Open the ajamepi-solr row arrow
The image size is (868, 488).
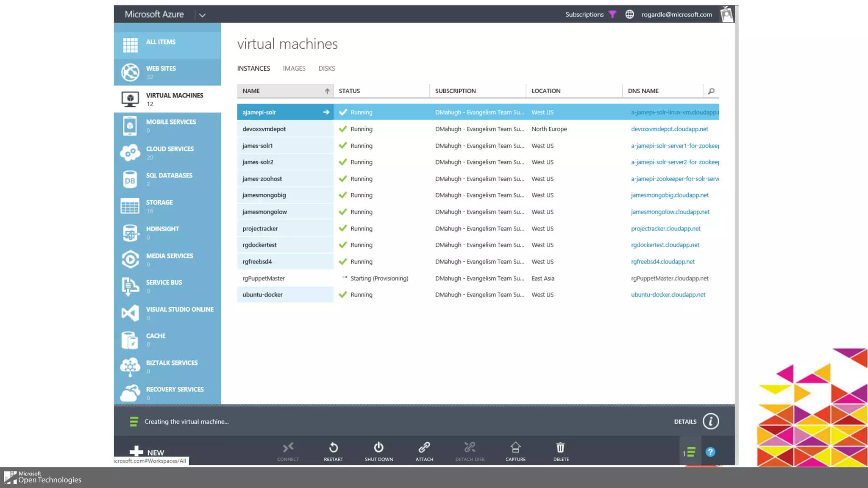[x=326, y=112]
